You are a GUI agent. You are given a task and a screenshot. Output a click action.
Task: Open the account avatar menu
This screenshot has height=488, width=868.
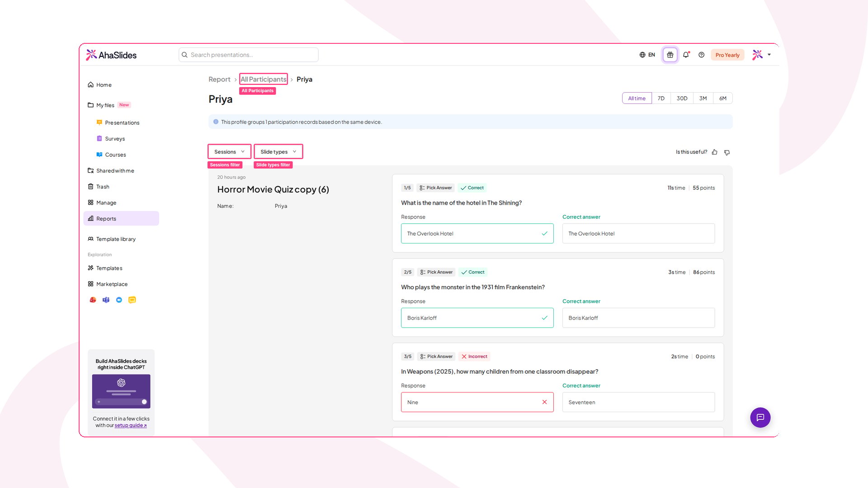click(x=761, y=55)
